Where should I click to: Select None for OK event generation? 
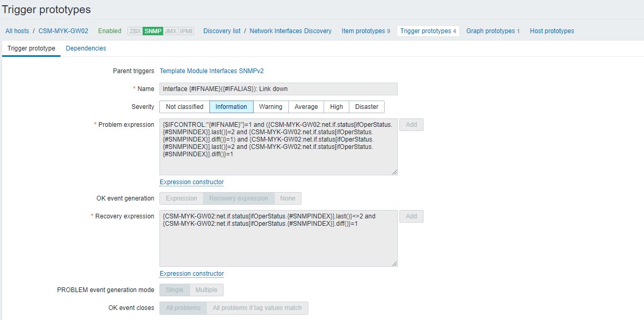(288, 198)
